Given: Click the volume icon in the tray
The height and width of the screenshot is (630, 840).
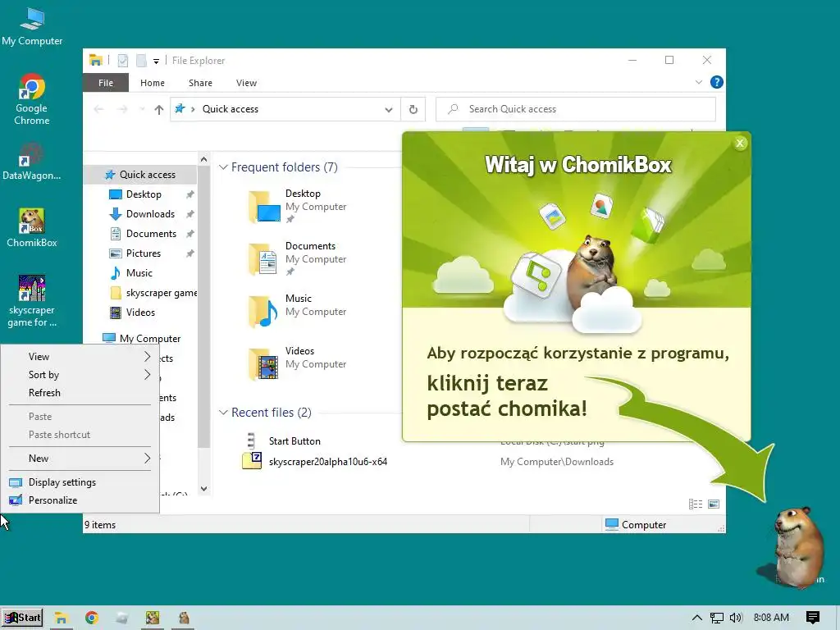Looking at the screenshot, I should tap(736, 618).
